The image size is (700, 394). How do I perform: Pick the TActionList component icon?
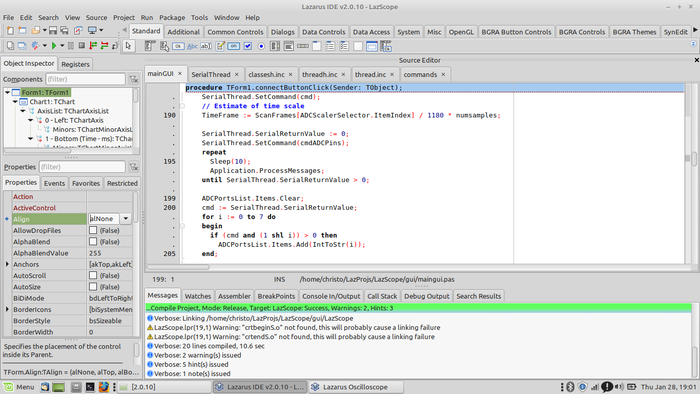[386, 46]
